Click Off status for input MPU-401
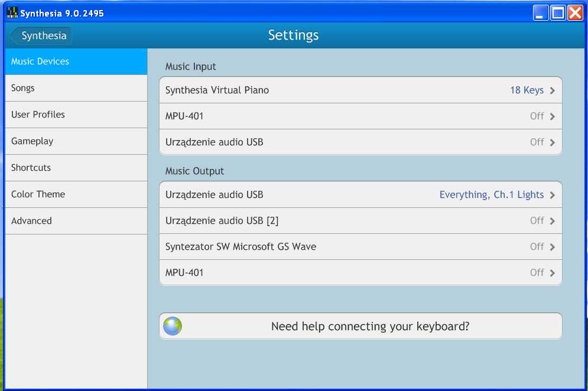Viewport: 588px width, 391px height. (x=537, y=116)
